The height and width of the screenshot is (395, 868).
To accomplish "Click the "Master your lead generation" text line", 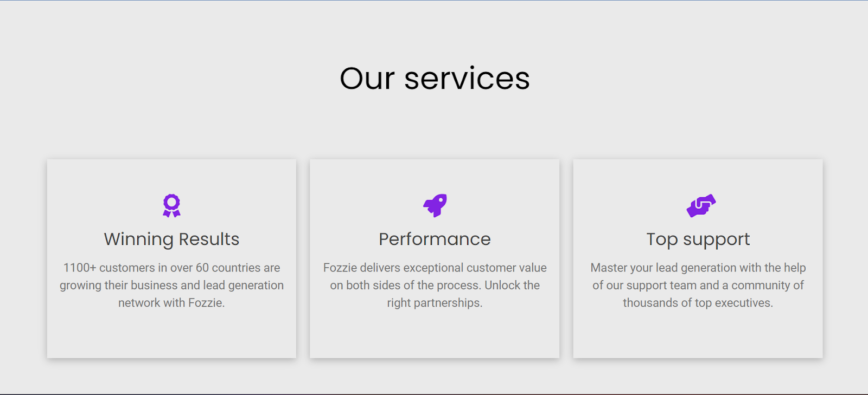I will [x=698, y=268].
